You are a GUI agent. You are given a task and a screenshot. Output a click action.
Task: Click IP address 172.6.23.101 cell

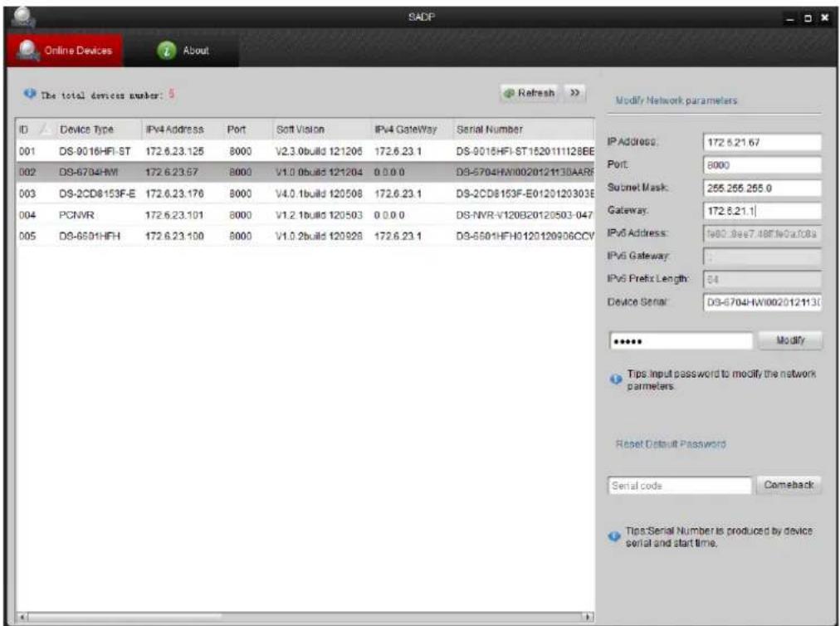174,215
